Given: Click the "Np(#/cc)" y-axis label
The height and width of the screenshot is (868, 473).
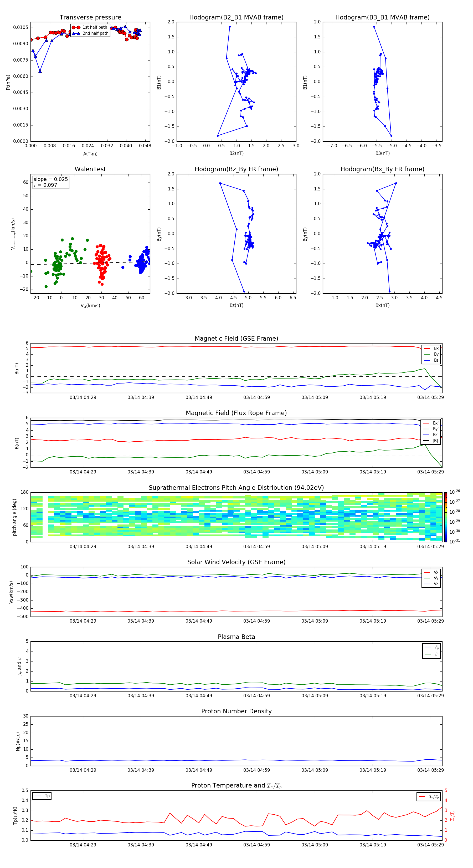Looking at the screenshot, I should click(x=18, y=741).
